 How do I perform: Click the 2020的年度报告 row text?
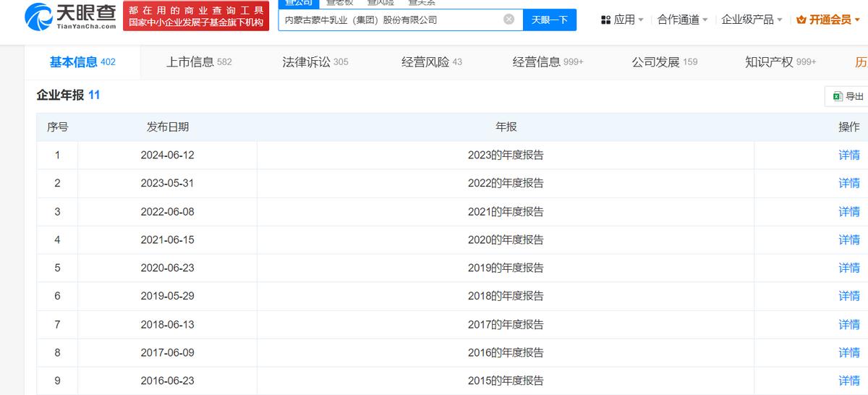point(506,239)
